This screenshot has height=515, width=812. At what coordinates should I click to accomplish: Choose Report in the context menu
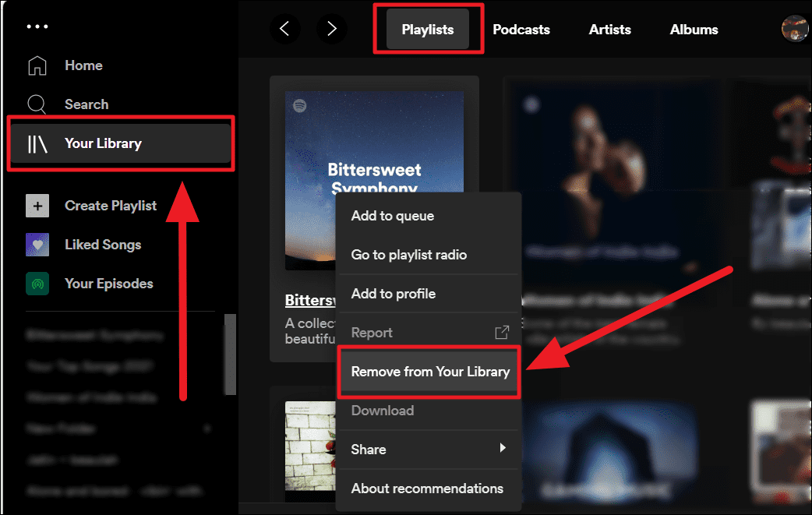pyautogui.click(x=429, y=332)
